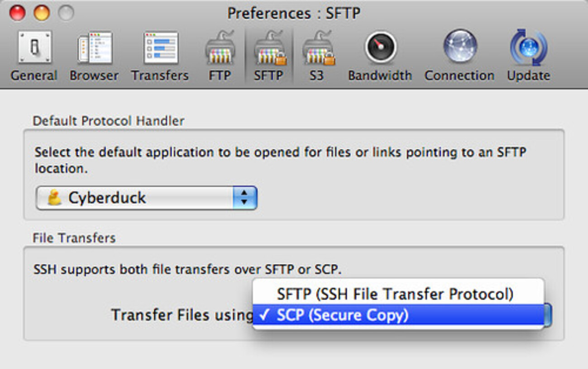Click the Cyberduck dropdown arrow stepper
The width and height of the screenshot is (588, 369).
point(244,198)
